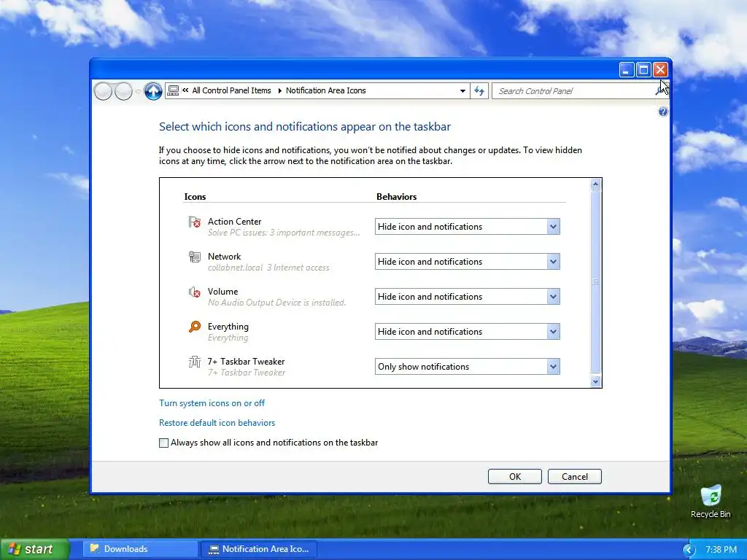Switch to the Downloads taskbar button
This screenshot has width=747, height=560.
pyautogui.click(x=141, y=549)
